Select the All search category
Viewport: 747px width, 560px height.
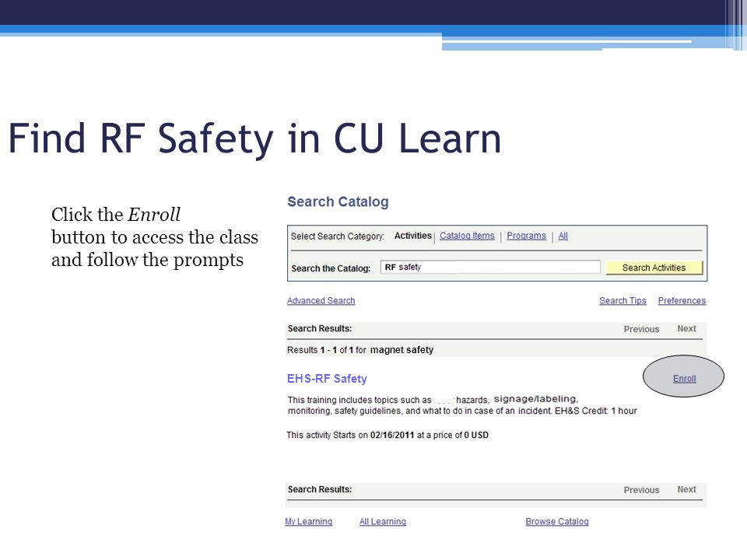pyautogui.click(x=563, y=236)
